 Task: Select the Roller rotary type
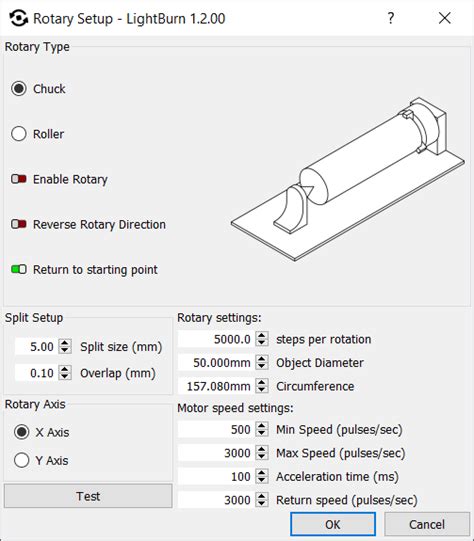pos(19,134)
